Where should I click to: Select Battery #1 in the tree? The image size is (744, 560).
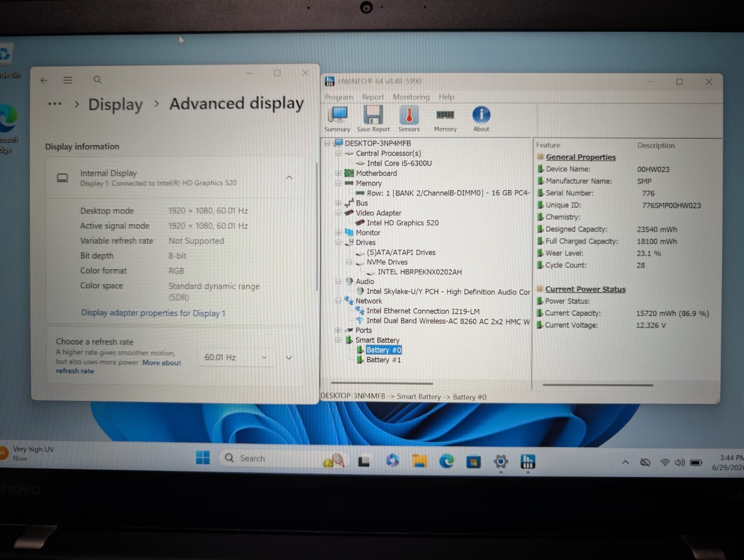(x=383, y=360)
